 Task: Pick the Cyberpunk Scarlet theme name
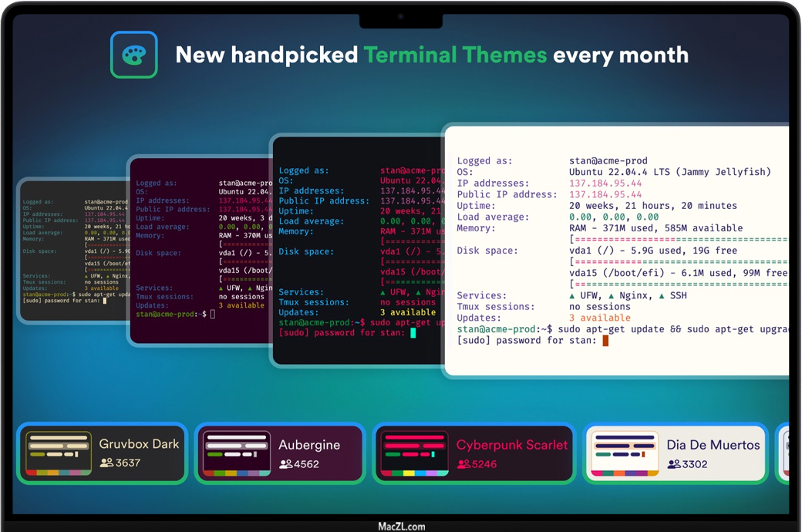511,445
